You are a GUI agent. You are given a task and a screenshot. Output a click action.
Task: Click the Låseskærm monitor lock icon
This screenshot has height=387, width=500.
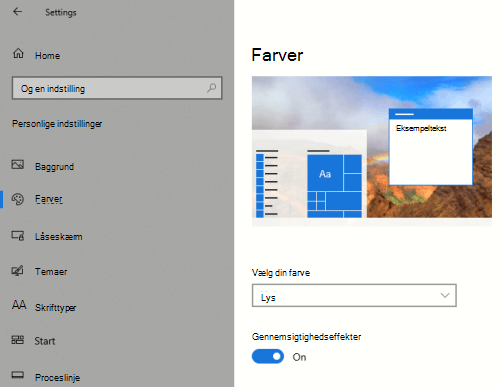(x=18, y=236)
